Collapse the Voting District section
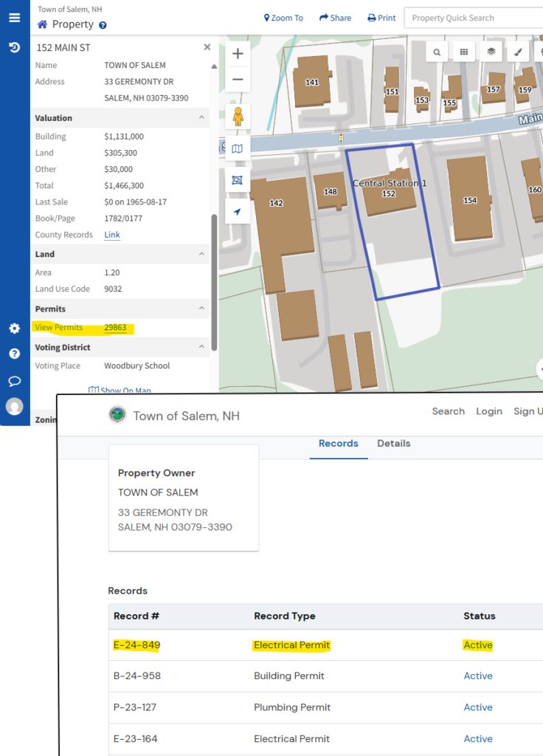 [x=201, y=347]
